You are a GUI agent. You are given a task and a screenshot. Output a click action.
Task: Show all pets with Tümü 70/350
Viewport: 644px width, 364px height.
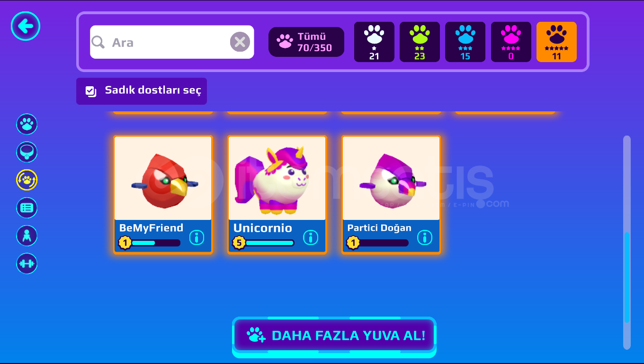[306, 42]
